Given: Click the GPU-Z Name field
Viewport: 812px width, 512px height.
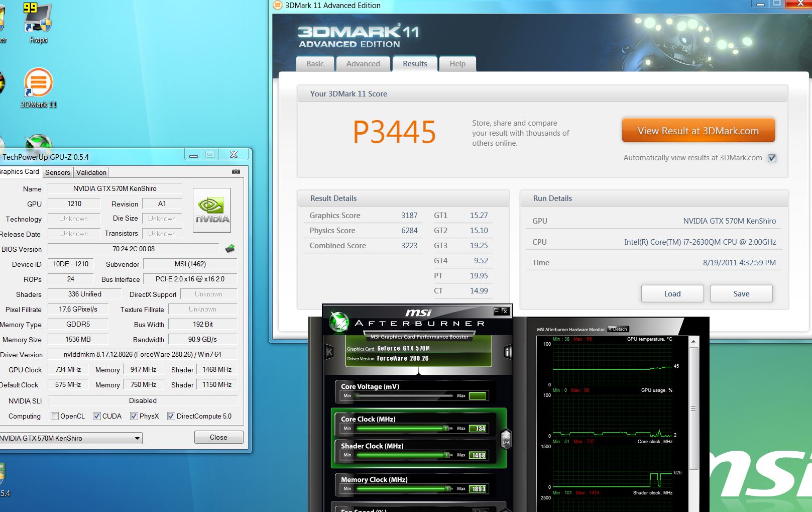Looking at the screenshot, I should point(115,188).
